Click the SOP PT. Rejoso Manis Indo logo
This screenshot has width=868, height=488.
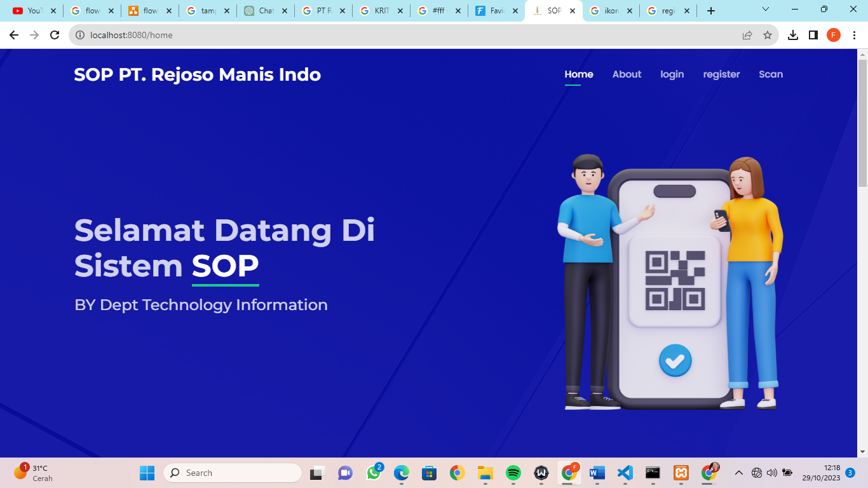click(x=197, y=74)
